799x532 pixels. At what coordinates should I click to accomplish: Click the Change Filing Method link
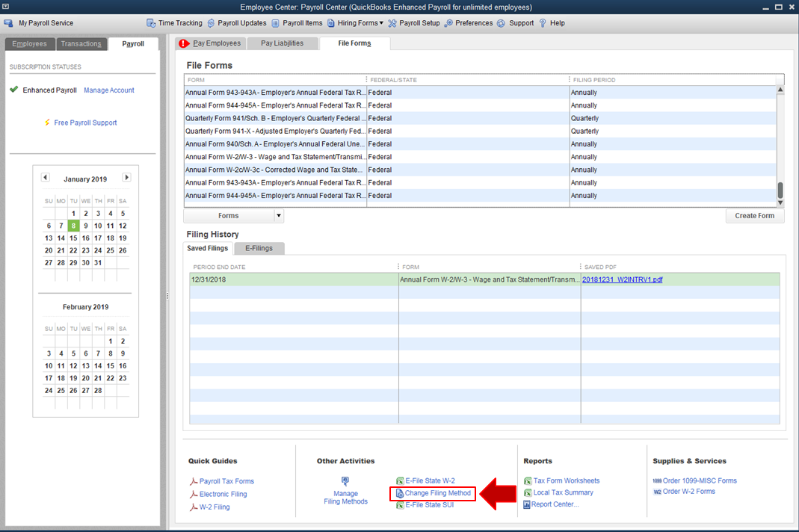pyautogui.click(x=437, y=493)
